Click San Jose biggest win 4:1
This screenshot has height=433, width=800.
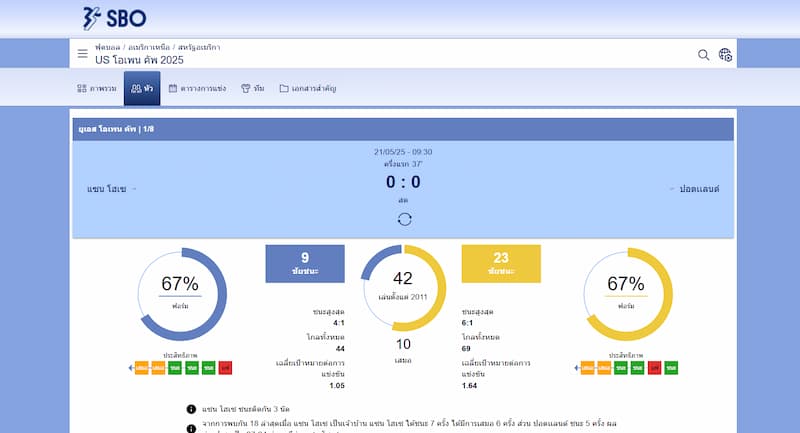[339, 323]
